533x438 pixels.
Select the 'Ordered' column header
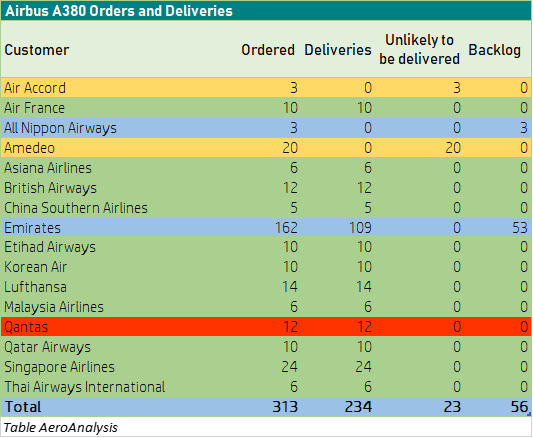[268, 50]
